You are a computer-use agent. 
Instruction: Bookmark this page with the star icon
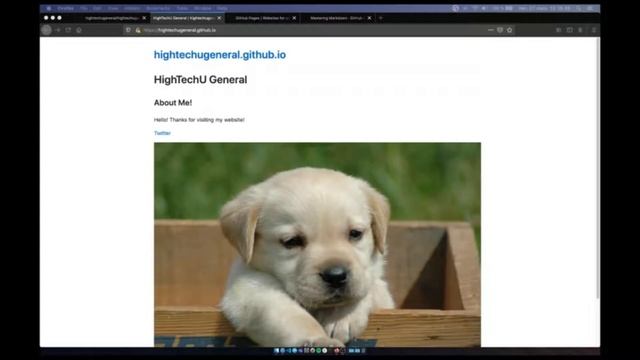click(x=509, y=30)
